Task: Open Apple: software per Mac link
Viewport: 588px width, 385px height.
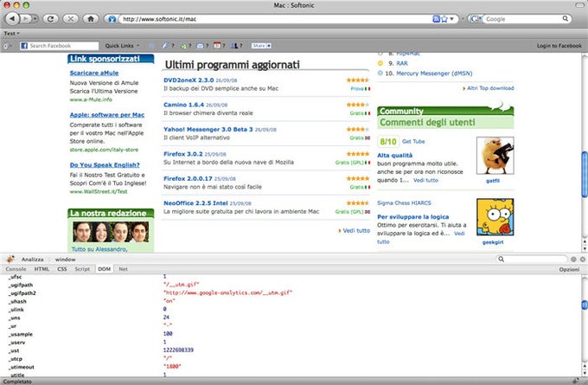Action: (x=107, y=115)
